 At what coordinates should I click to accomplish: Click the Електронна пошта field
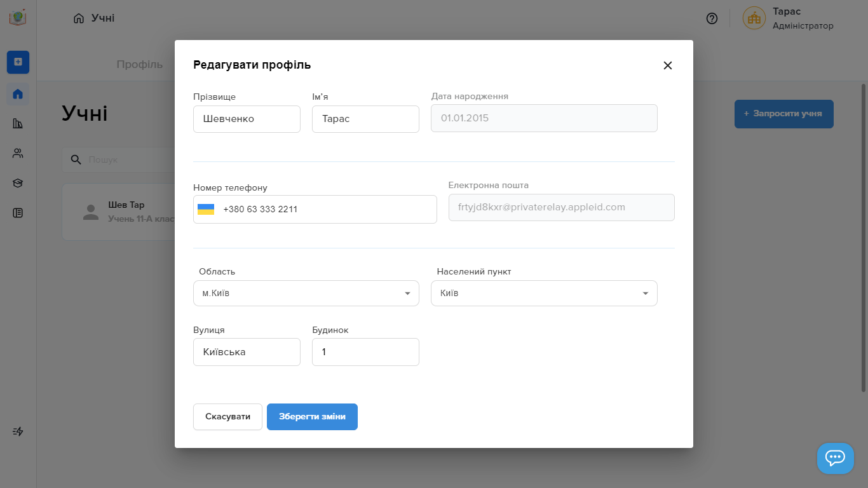point(562,207)
